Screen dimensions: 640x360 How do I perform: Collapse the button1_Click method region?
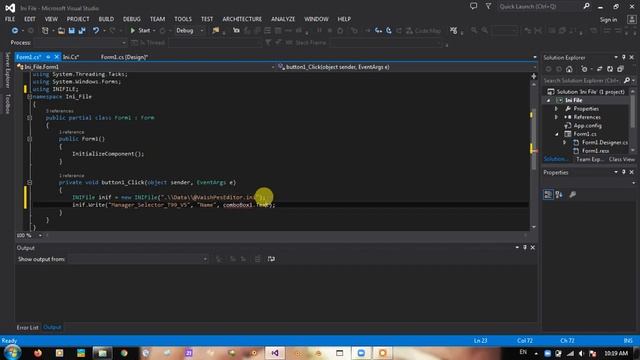pos(29,182)
